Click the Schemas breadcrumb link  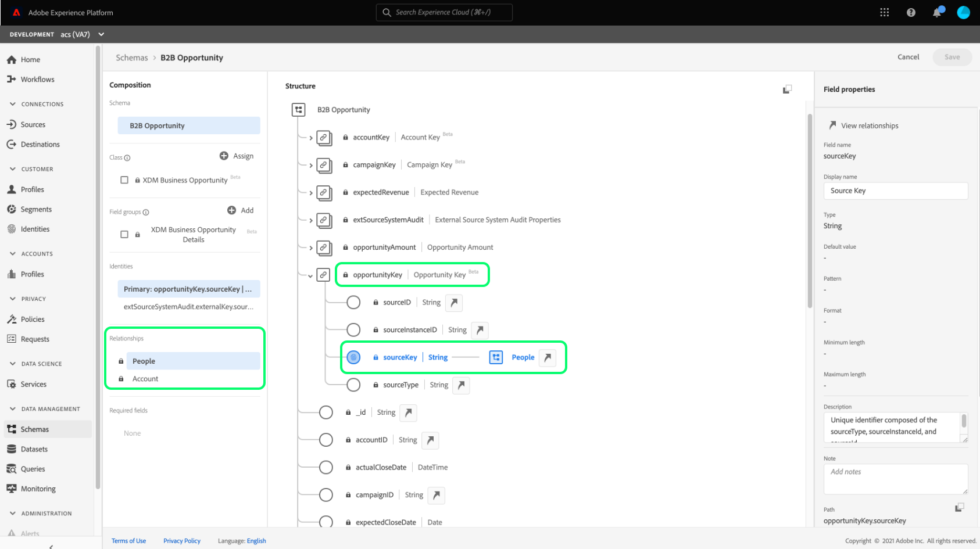(x=132, y=58)
